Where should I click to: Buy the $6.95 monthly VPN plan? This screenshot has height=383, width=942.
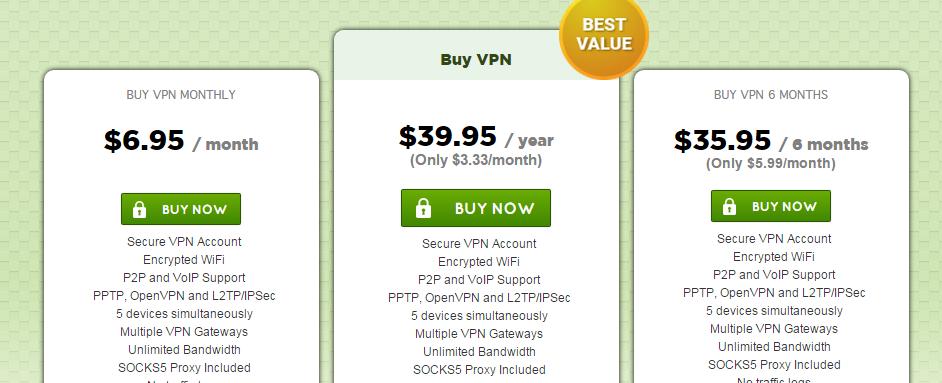click(x=181, y=209)
